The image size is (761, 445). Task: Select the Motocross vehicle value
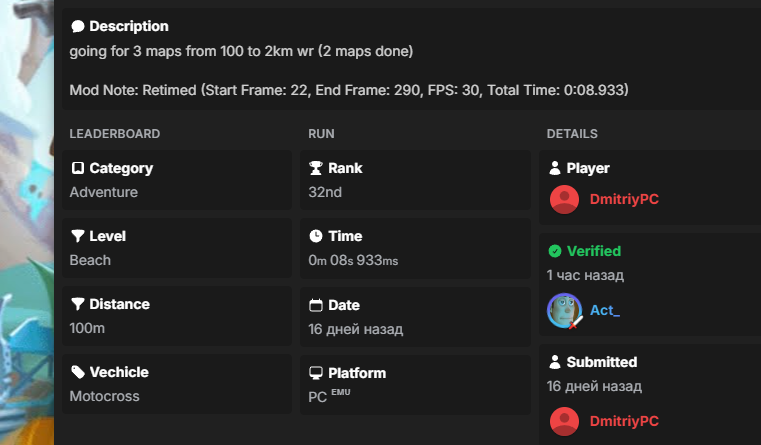(104, 396)
